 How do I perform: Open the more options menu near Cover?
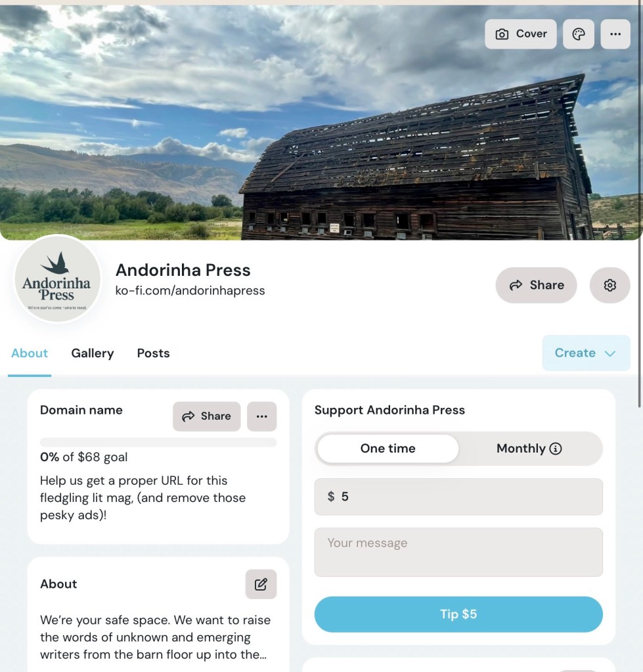pyautogui.click(x=615, y=34)
